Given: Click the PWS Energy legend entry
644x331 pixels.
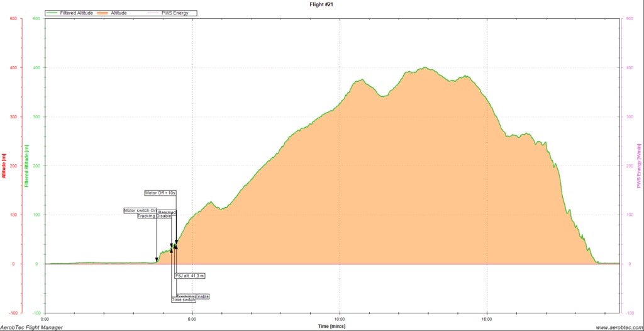Looking at the screenshot, I should coord(179,13).
